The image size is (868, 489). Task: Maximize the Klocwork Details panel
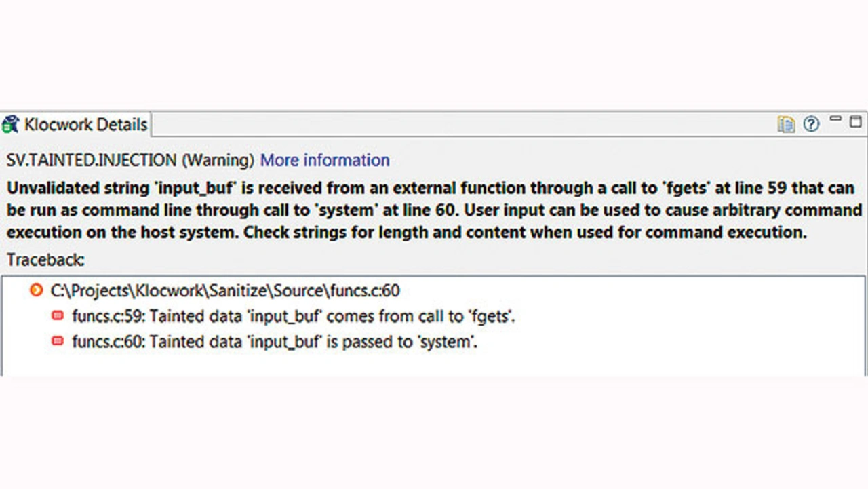click(856, 122)
